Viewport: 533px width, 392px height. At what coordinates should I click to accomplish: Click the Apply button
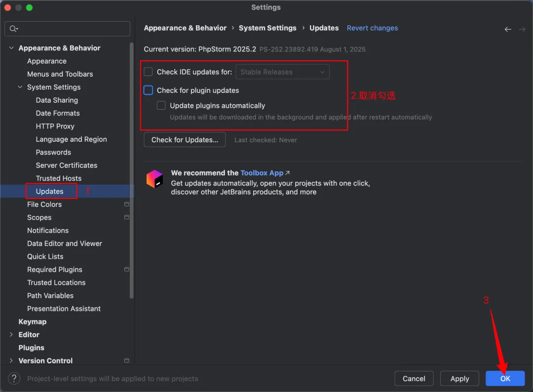click(x=459, y=378)
